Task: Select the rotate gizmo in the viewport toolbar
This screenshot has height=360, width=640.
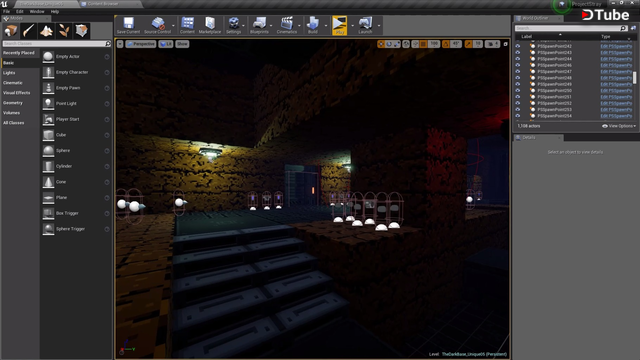Action: pos(389,44)
